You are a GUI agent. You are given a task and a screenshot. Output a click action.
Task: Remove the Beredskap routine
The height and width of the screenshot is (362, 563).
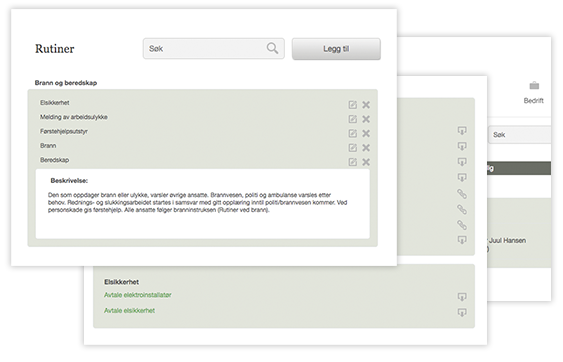(x=366, y=162)
